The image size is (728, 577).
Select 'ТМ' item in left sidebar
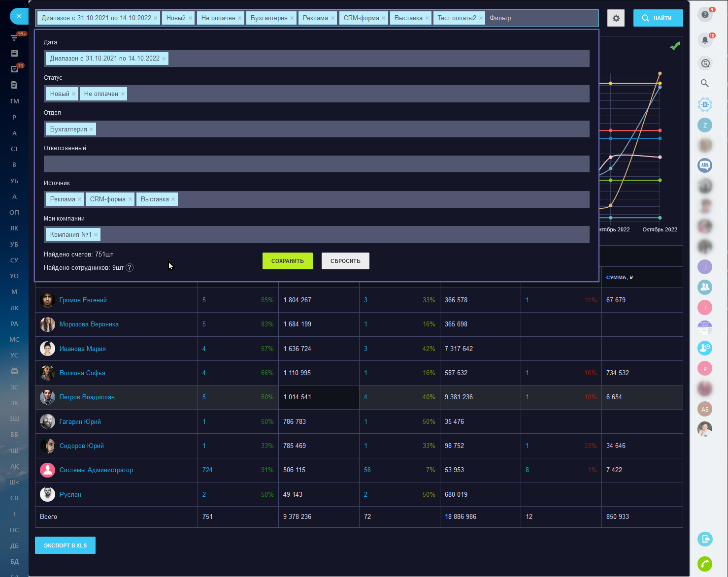click(x=14, y=101)
